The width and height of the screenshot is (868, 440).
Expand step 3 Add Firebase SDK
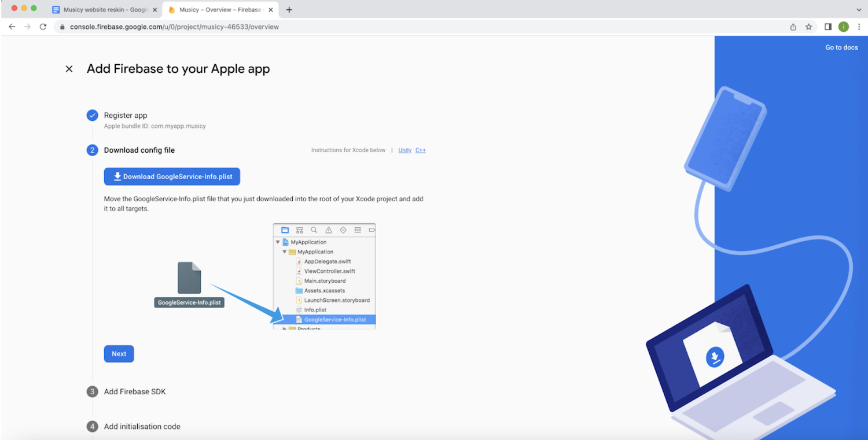point(135,391)
